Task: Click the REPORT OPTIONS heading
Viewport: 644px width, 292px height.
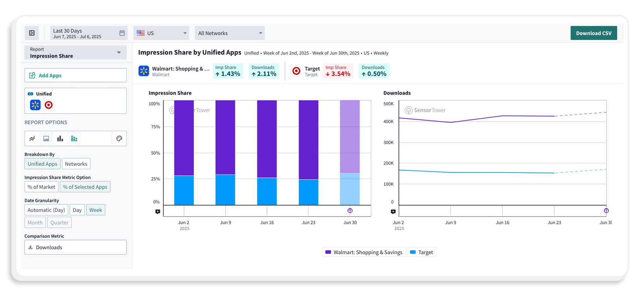Action: click(x=46, y=122)
